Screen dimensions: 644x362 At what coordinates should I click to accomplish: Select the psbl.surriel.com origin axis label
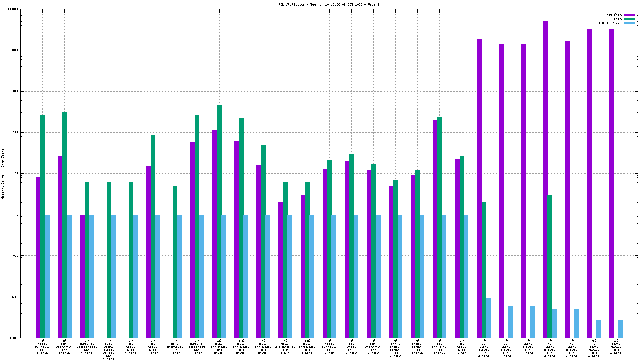coord(42,347)
